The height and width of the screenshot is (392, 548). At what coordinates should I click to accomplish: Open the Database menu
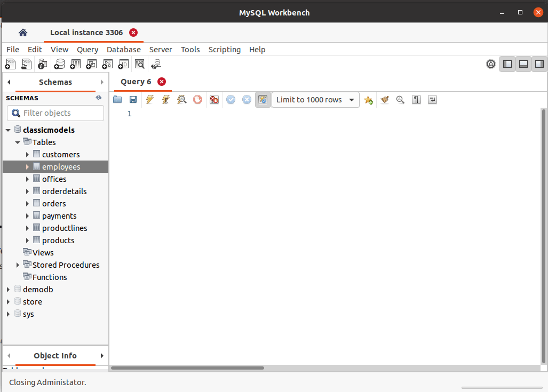123,50
